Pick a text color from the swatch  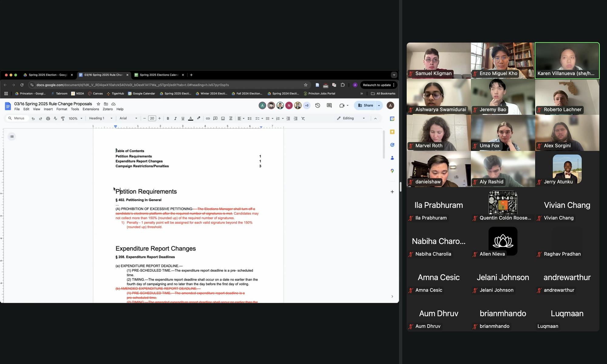point(190,118)
